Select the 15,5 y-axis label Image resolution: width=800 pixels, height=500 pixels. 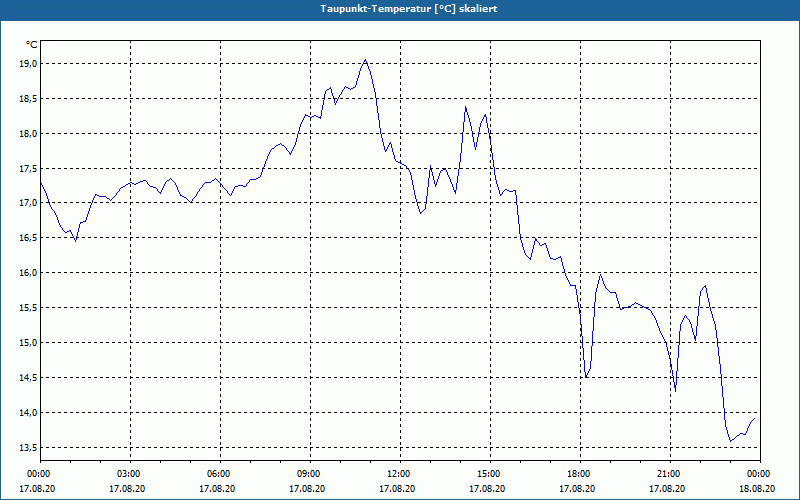29,308
